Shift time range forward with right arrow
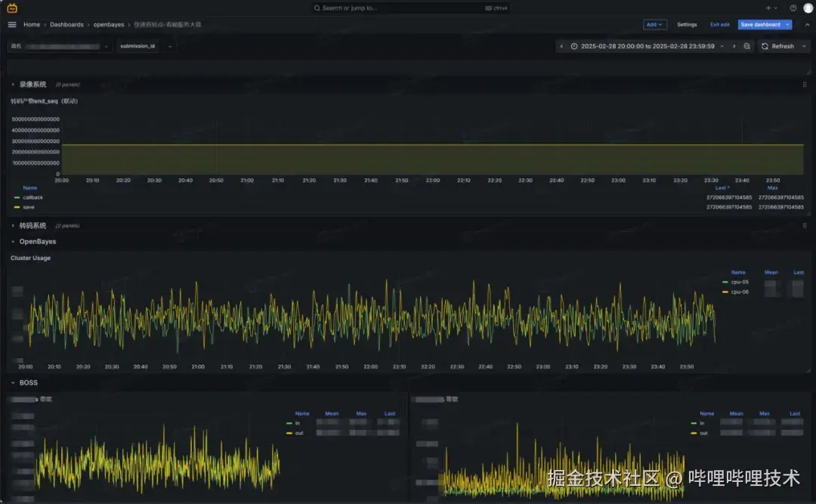This screenshot has width=816, height=504. (734, 46)
